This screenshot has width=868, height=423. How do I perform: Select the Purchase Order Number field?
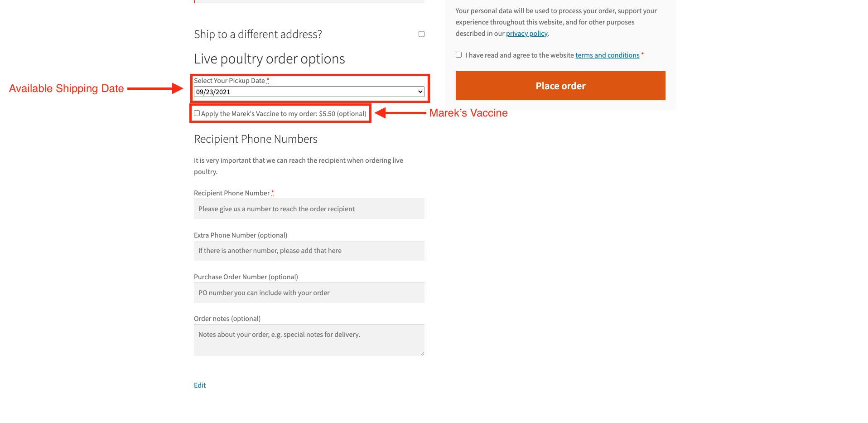(309, 293)
